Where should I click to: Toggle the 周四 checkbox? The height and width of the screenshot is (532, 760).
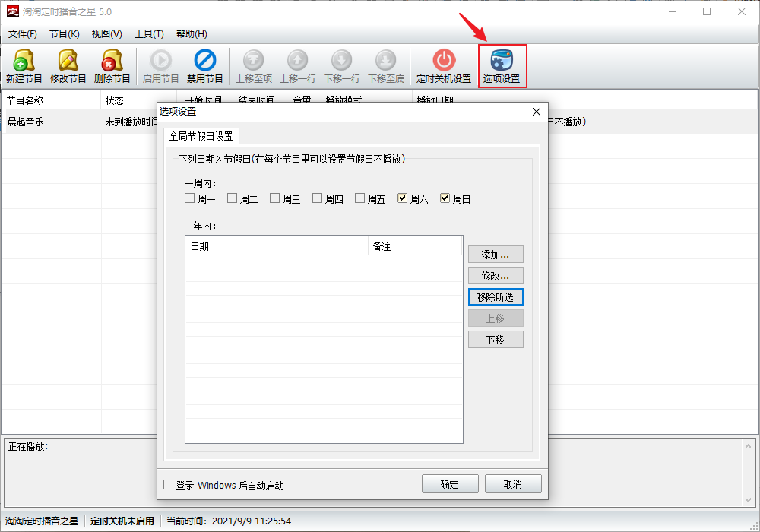tap(317, 198)
